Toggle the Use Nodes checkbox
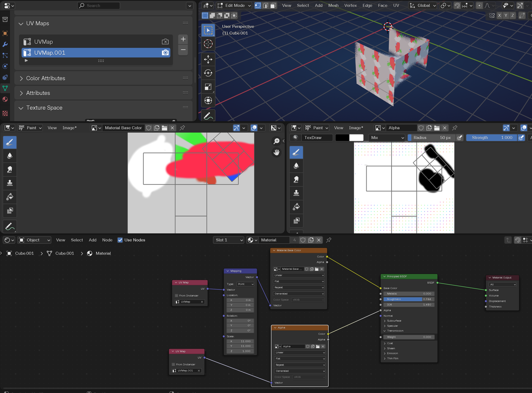The image size is (532, 393). coord(120,240)
